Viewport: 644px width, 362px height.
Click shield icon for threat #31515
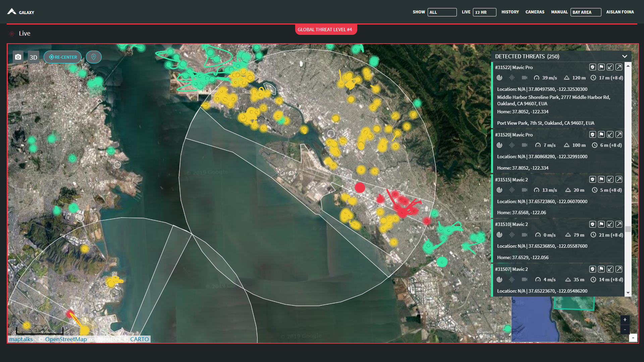593,179
